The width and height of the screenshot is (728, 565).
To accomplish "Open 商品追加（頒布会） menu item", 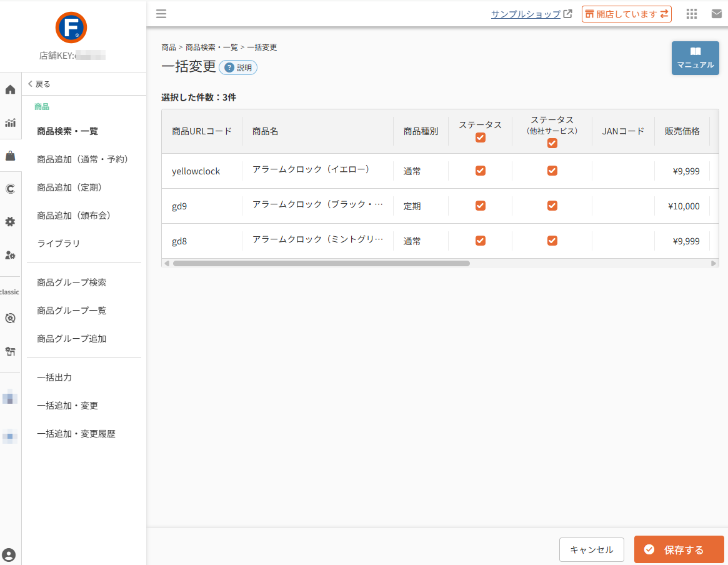I will click(73, 216).
